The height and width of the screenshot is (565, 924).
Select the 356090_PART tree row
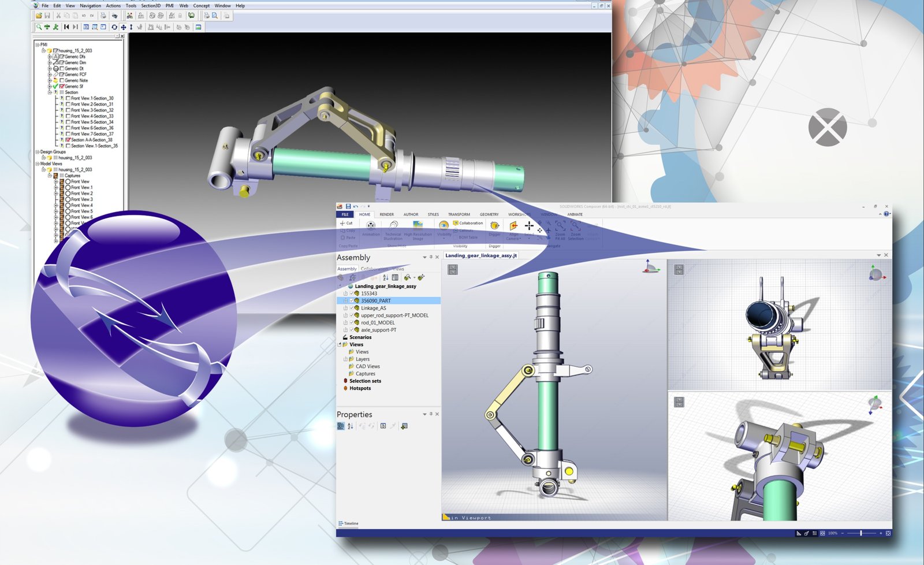[389, 300]
